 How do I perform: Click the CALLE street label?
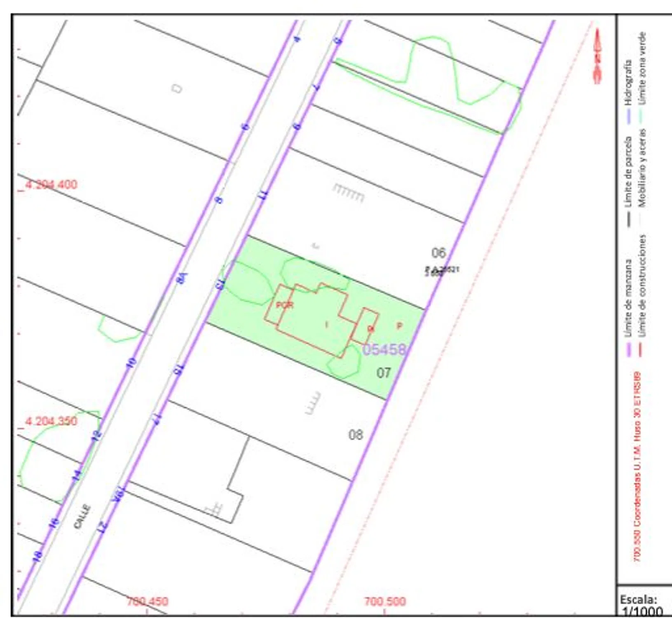82,517
